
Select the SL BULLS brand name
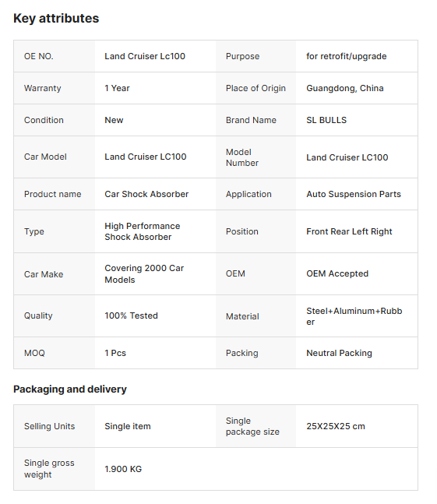326,120
